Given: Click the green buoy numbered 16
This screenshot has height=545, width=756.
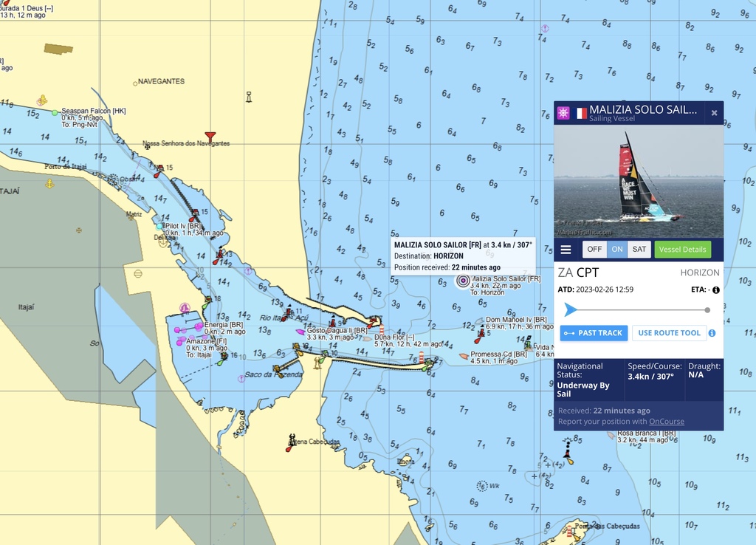Looking at the screenshot, I should 223,358.
